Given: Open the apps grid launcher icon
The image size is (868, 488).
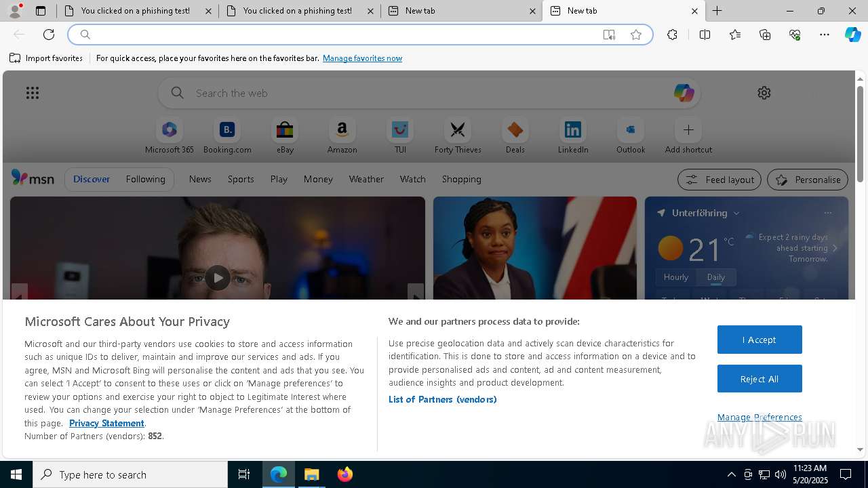Looking at the screenshot, I should 33,93.
